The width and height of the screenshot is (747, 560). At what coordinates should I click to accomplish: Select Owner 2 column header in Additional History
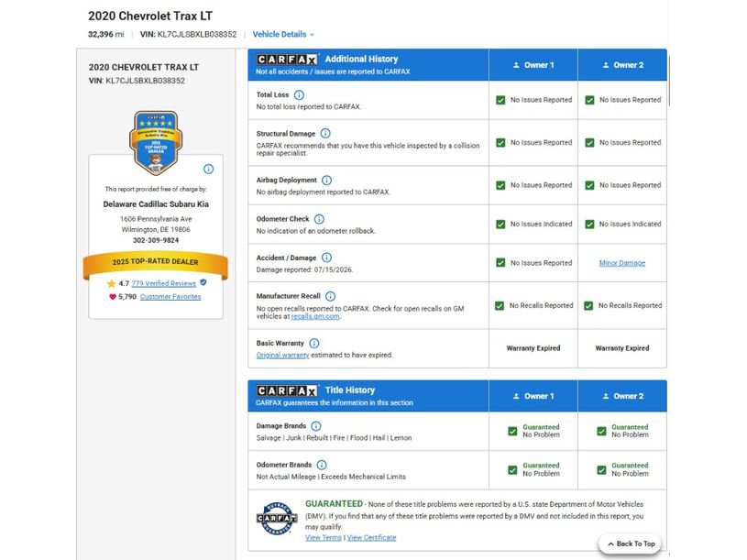[622, 65]
